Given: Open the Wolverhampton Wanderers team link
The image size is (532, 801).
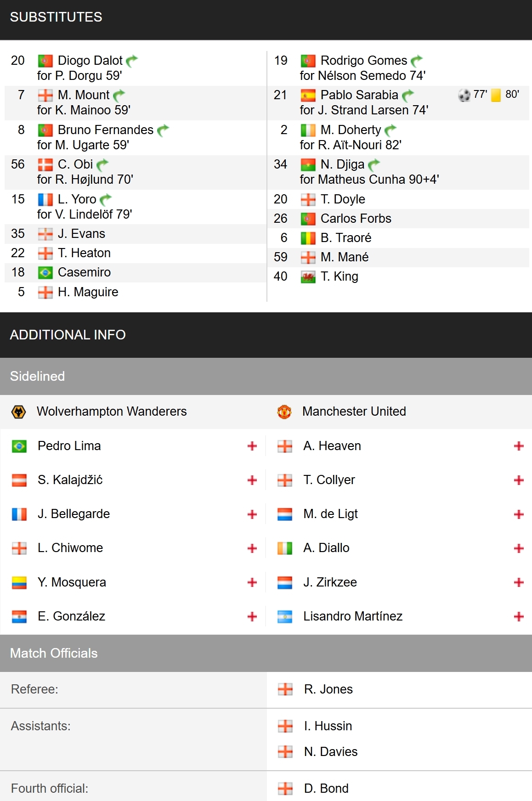Looking at the screenshot, I should coord(112,412).
